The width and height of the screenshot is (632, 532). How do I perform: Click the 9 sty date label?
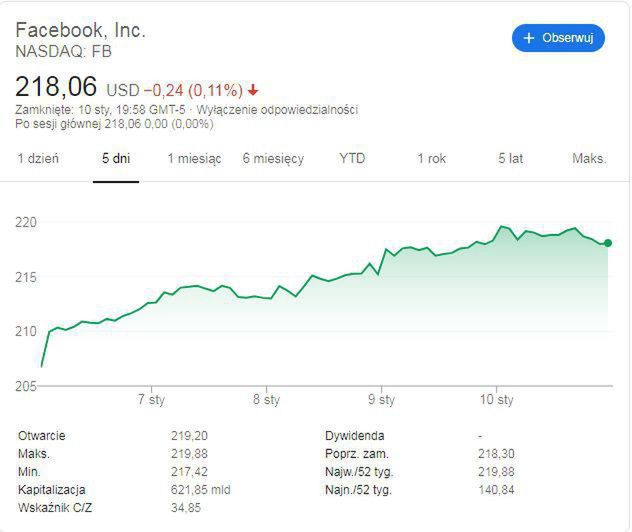(381, 400)
